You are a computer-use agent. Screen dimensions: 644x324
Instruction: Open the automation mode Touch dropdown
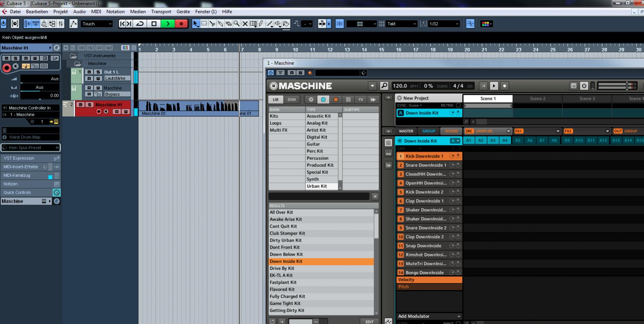pos(97,24)
